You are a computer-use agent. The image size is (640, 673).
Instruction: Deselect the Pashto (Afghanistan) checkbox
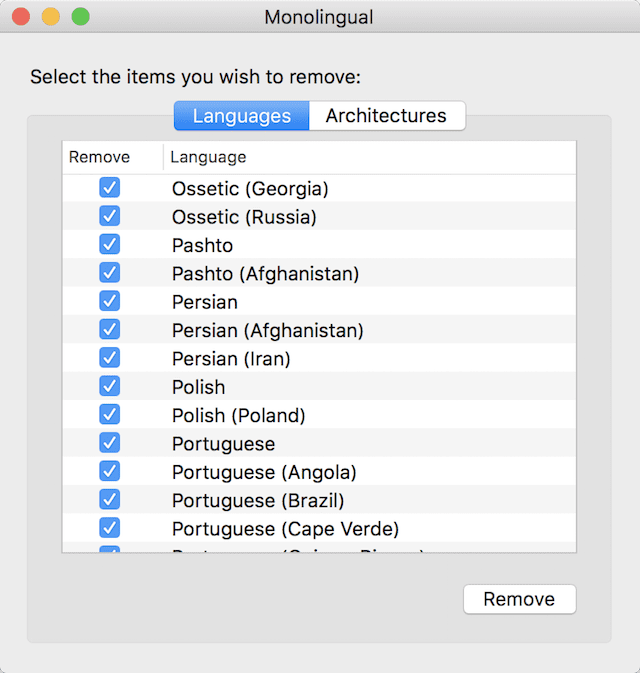point(110,273)
